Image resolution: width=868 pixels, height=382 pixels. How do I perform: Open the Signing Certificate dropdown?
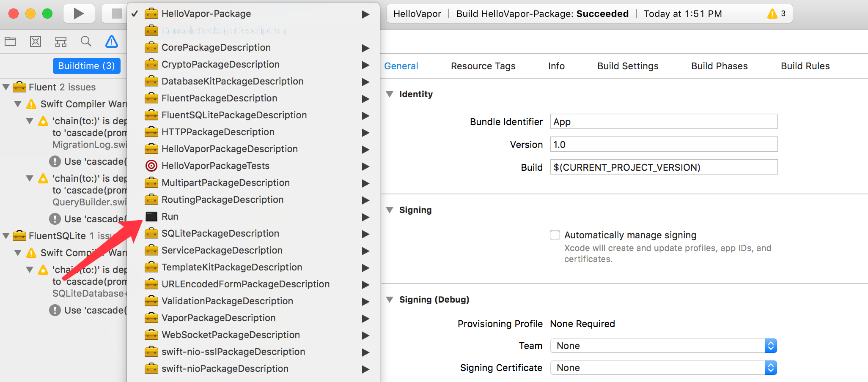(664, 368)
